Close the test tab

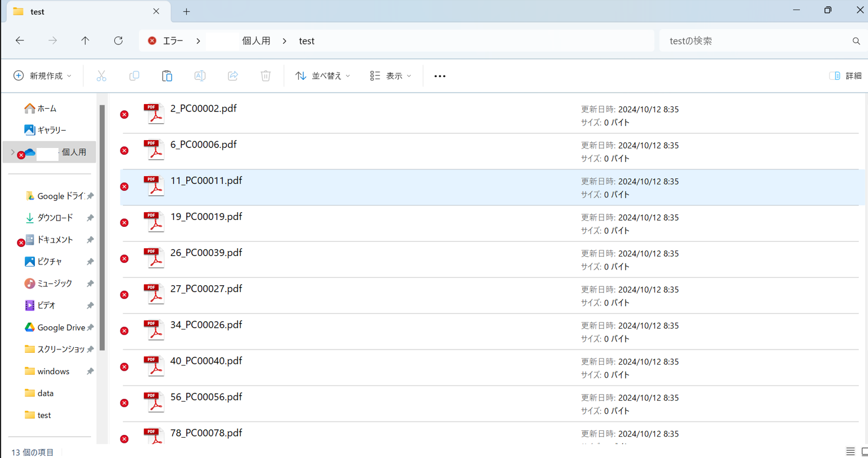click(x=156, y=11)
